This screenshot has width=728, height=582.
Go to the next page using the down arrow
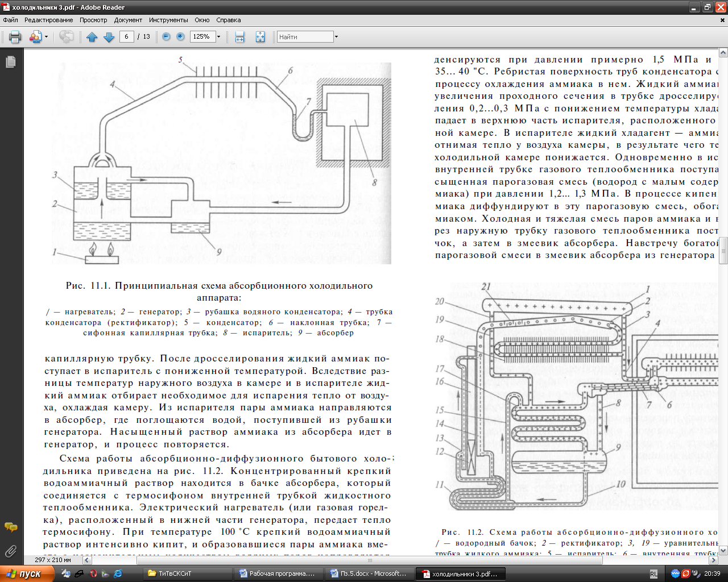coord(109,37)
